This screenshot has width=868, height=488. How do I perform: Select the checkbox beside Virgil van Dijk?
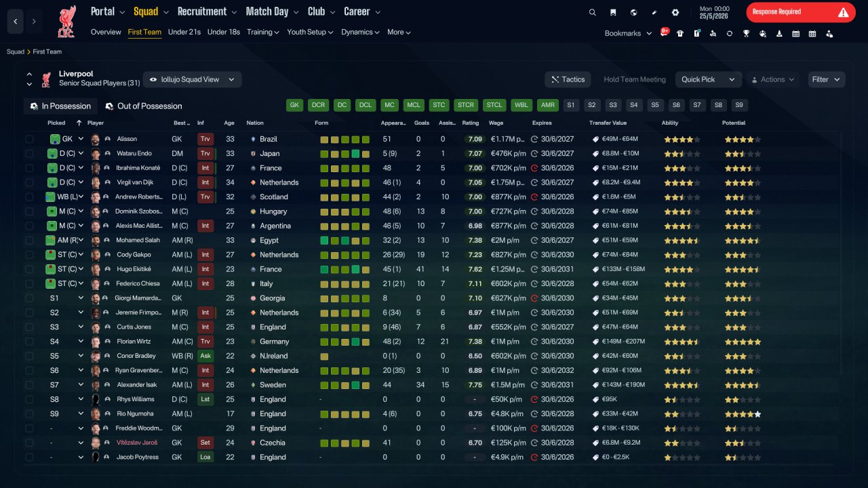[x=29, y=182]
